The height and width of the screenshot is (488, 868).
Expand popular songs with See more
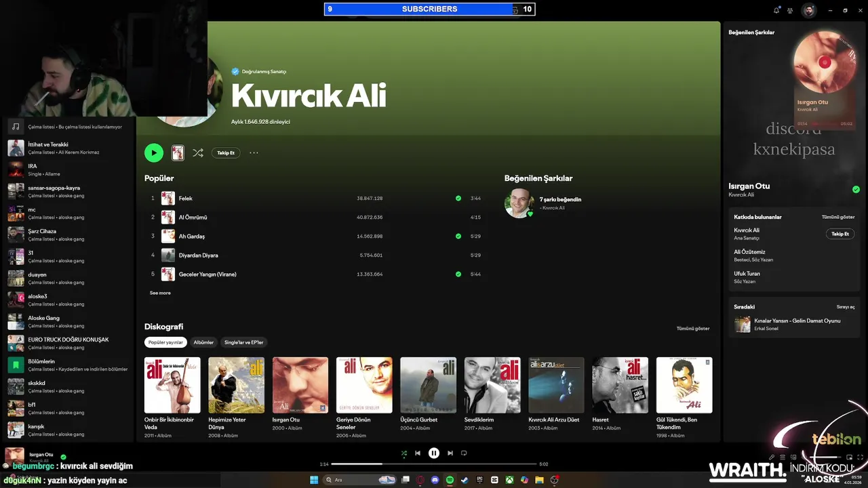[x=160, y=293]
